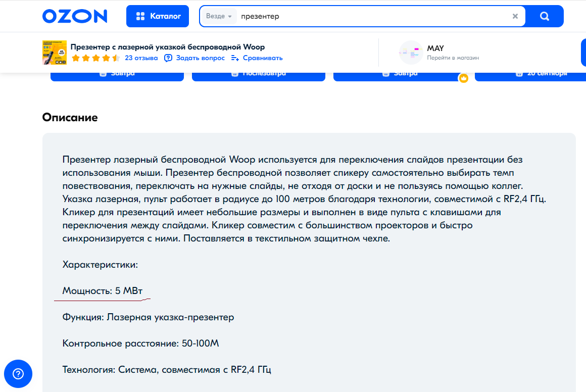The width and height of the screenshot is (586, 392).
Task: Select the 20 сентября delivery option
Action: pyautogui.click(x=530, y=74)
